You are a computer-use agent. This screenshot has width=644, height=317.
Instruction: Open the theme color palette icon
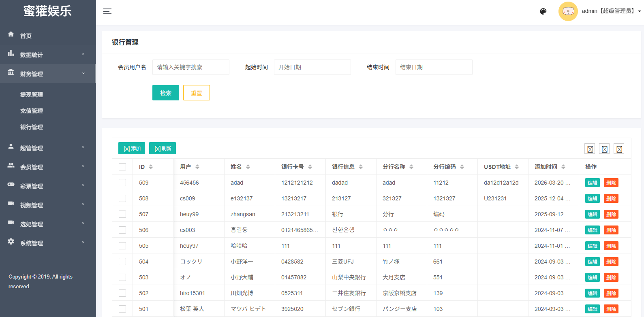tap(543, 11)
